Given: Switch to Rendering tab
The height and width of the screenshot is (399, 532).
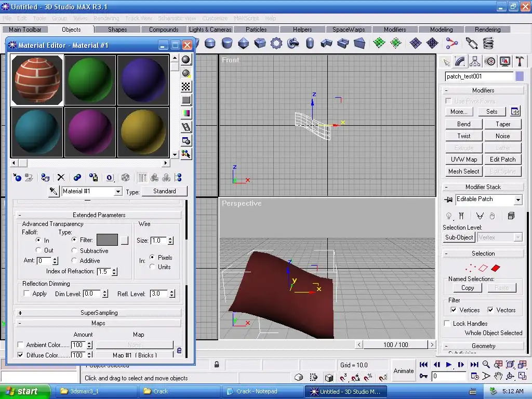Looking at the screenshot, I should [x=487, y=30].
